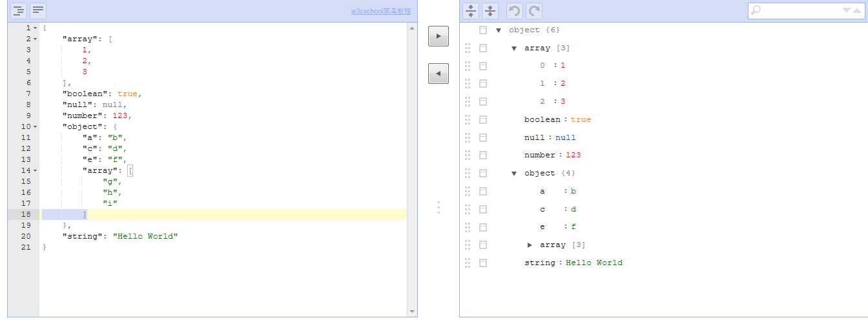Screen dimensions: 868x320
Task: Grab the drag handle of the null row
Action: (x=468, y=137)
